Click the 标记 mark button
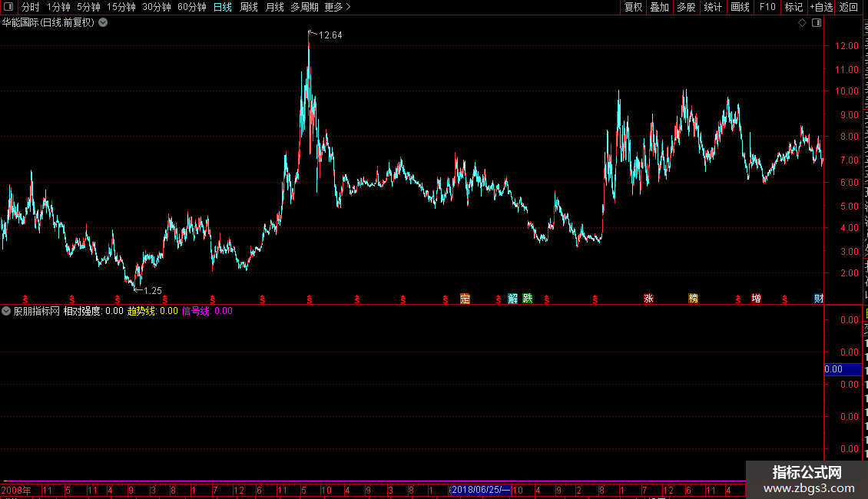Image resolution: width=868 pixels, height=499 pixels. click(793, 7)
